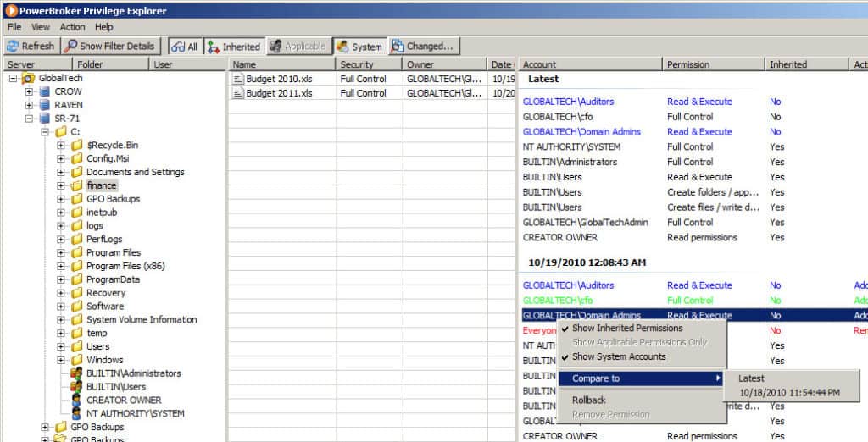Toggle Show Inherited Permissions in context menu
The height and width of the screenshot is (442, 868).
(x=642, y=328)
